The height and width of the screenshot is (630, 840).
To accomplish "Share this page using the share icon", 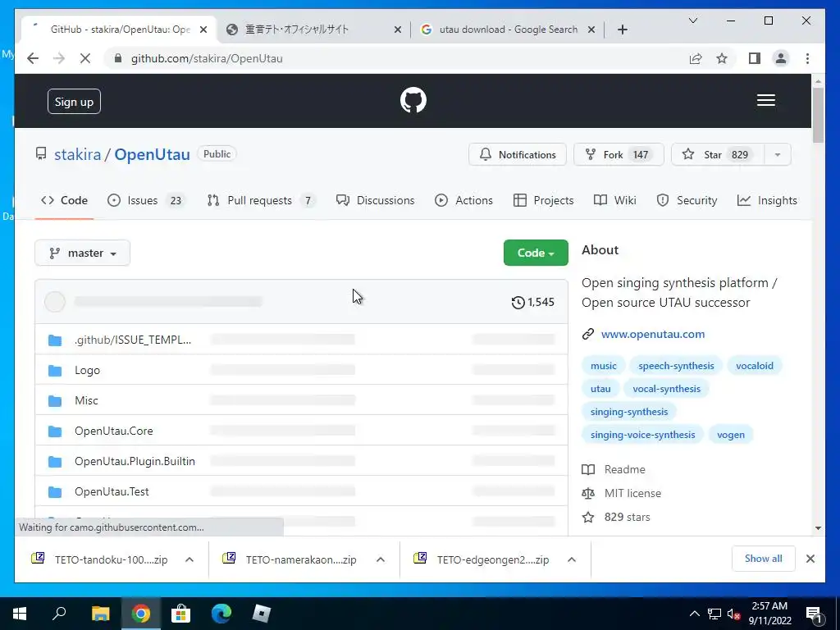I will pos(696,58).
